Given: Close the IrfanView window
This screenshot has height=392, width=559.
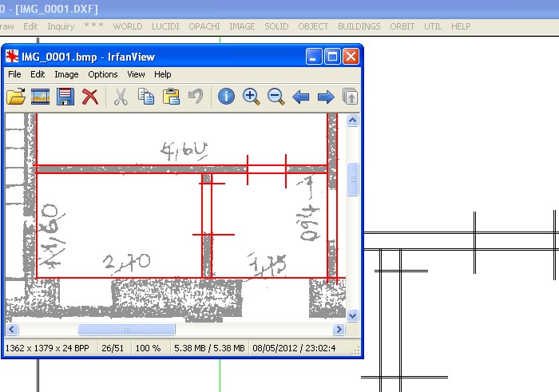Looking at the screenshot, I should [x=351, y=57].
